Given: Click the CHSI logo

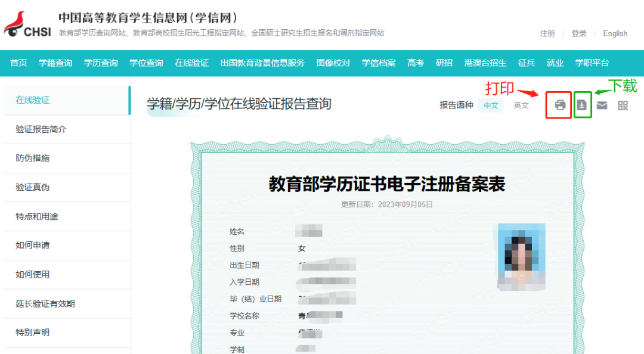Looking at the screenshot, I should [28, 25].
